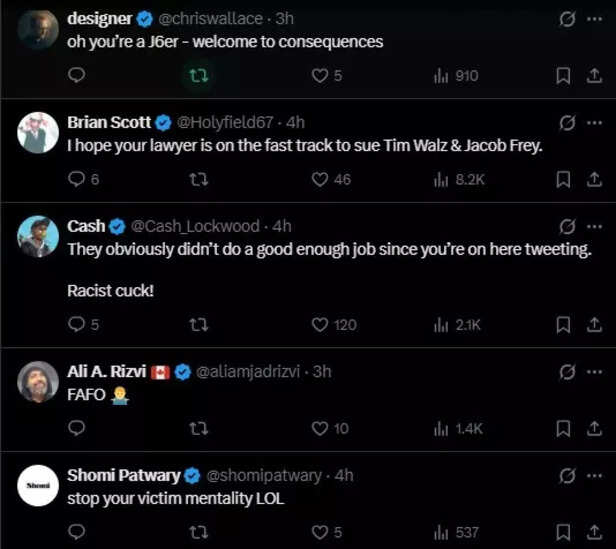Open more options on Ali A. Rizvi's tweet
Screen dimensions: 616x549
594,371
